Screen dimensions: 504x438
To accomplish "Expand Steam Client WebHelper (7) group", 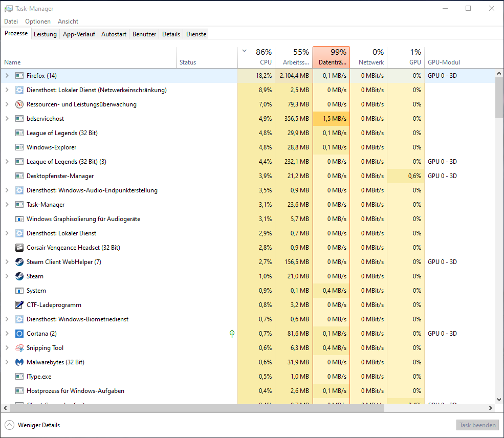I will click(x=7, y=262).
